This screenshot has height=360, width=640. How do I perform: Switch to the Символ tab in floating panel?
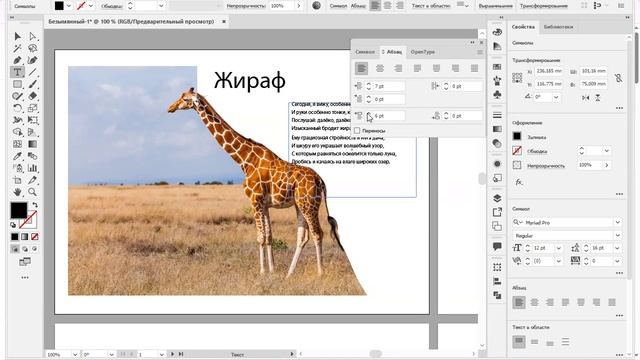pyautogui.click(x=365, y=52)
